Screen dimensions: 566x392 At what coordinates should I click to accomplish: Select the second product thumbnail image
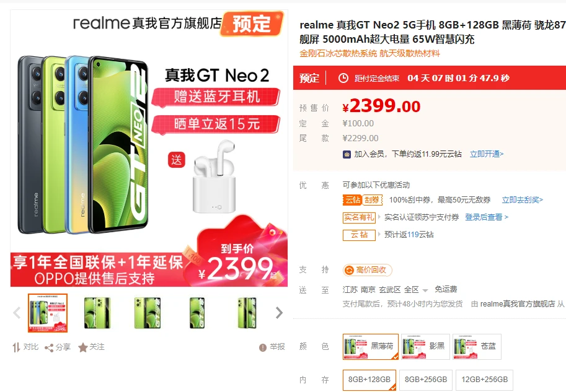[x=97, y=313]
